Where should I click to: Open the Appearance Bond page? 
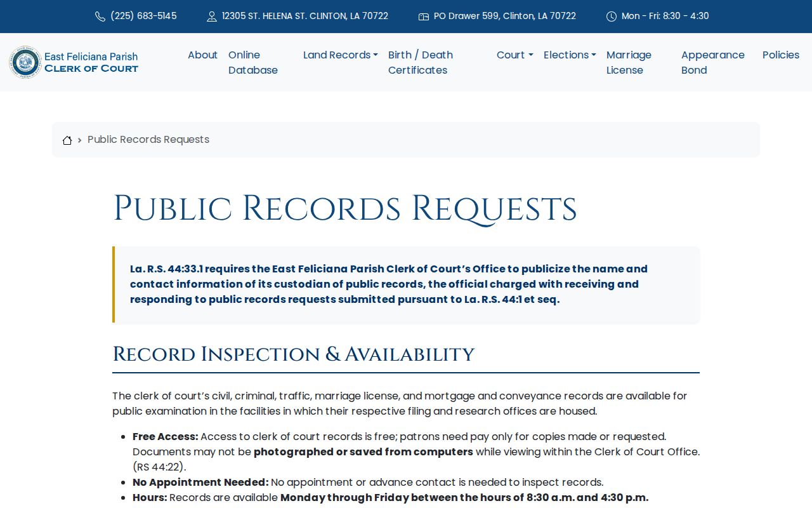click(713, 62)
